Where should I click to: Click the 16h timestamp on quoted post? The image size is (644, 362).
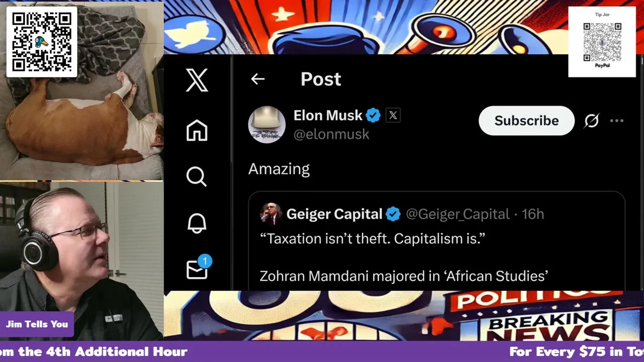click(x=533, y=214)
